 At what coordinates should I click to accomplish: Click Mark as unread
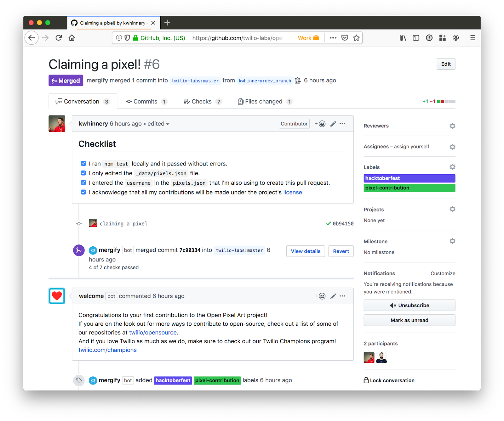[409, 320]
